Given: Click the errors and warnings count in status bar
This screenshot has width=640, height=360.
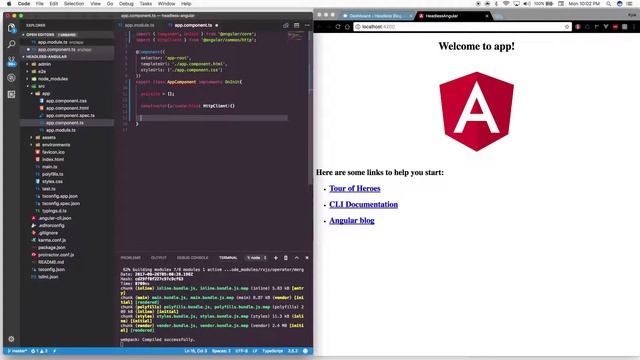Looking at the screenshot, I should (x=39, y=351).
